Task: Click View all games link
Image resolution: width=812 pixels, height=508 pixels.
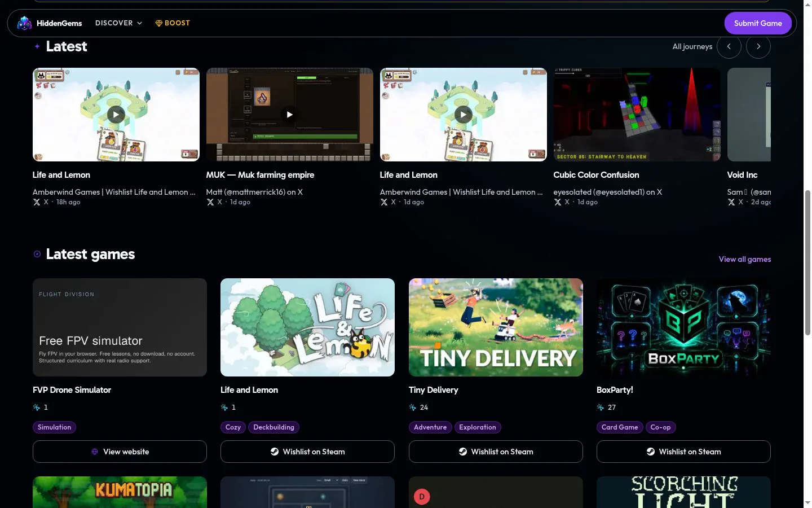Action: [745, 259]
